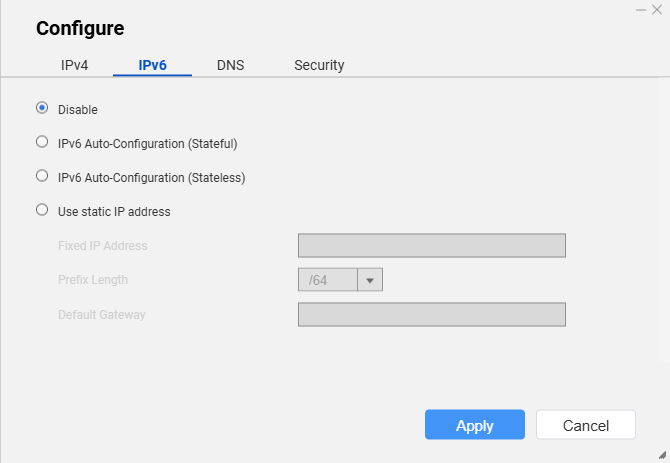Click the Prefix Length label

(x=93, y=280)
